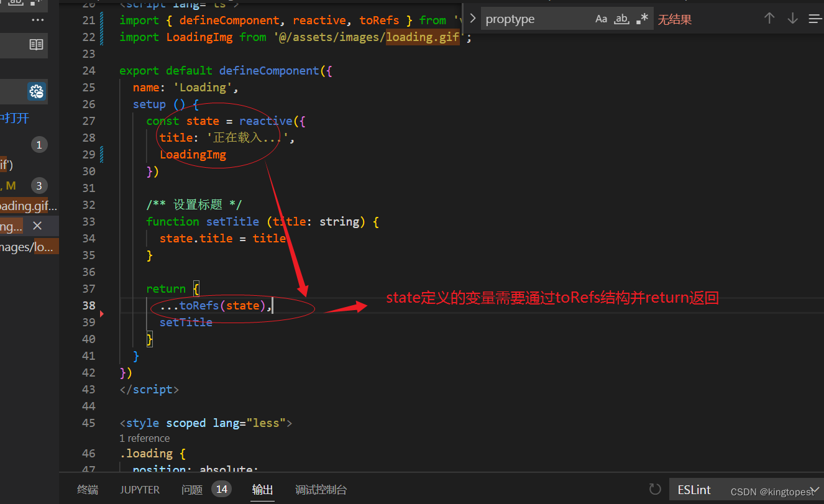824x504 pixels.
Task: Expand the find widget to show replace
Action: click(x=472, y=18)
